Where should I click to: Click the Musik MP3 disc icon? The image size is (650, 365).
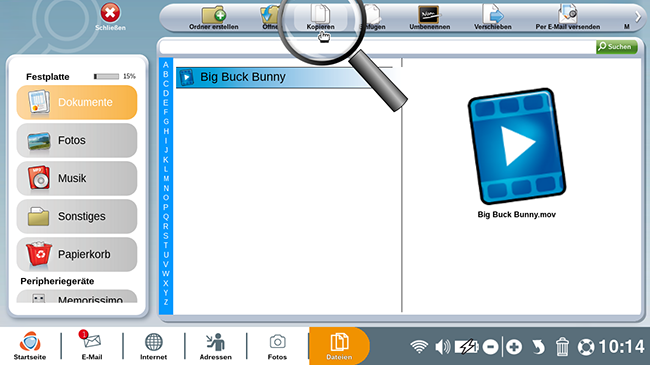point(39,178)
